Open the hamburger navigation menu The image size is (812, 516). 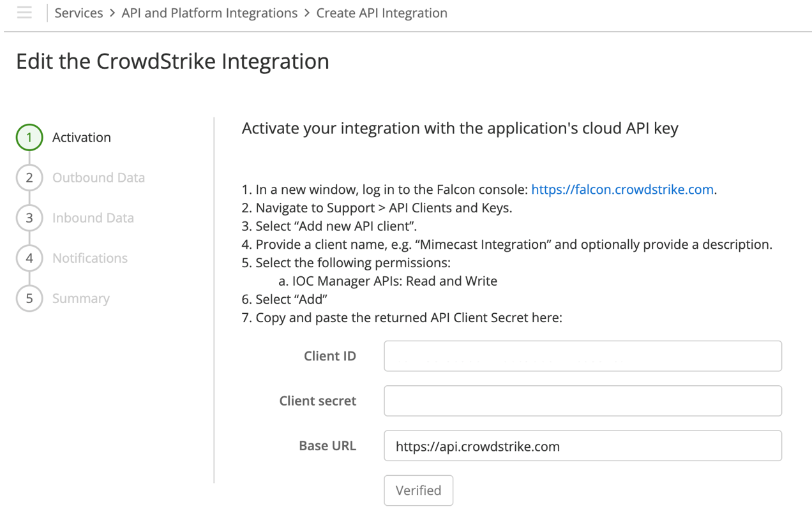coord(24,13)
